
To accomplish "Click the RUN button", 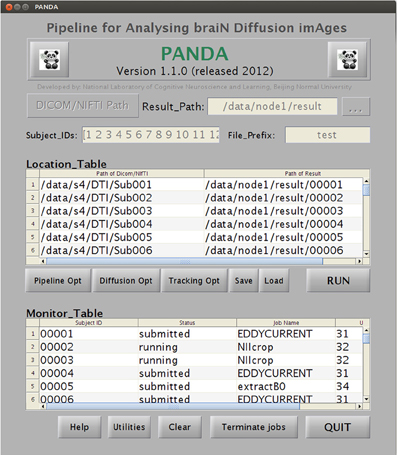I will point(338,281).
